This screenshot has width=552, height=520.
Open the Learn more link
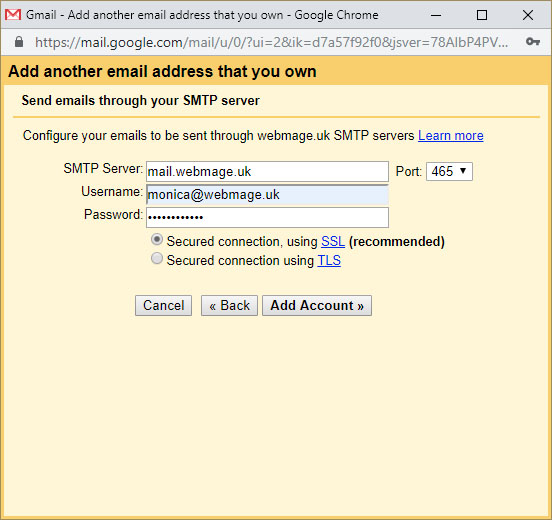point(451,136)
